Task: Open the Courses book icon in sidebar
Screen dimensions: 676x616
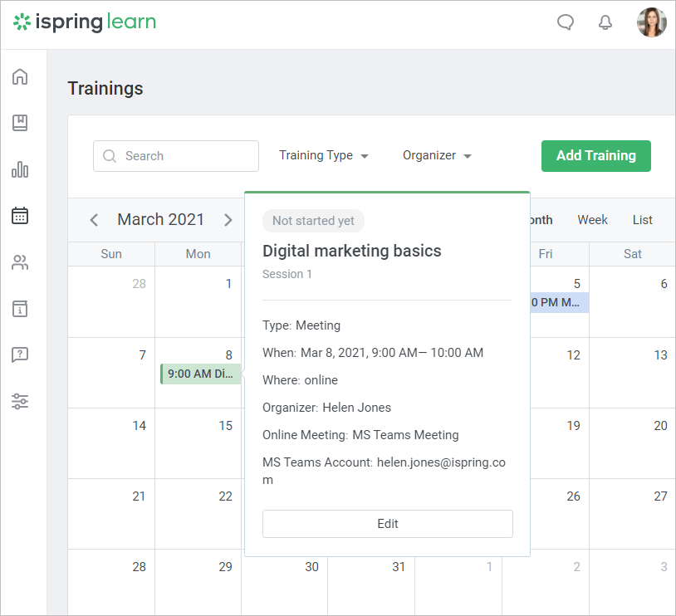Action: pos(20,123)
